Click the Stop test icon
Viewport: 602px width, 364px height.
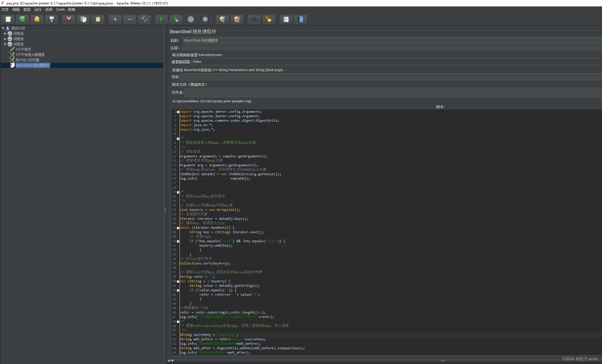[x=190, y=19]
